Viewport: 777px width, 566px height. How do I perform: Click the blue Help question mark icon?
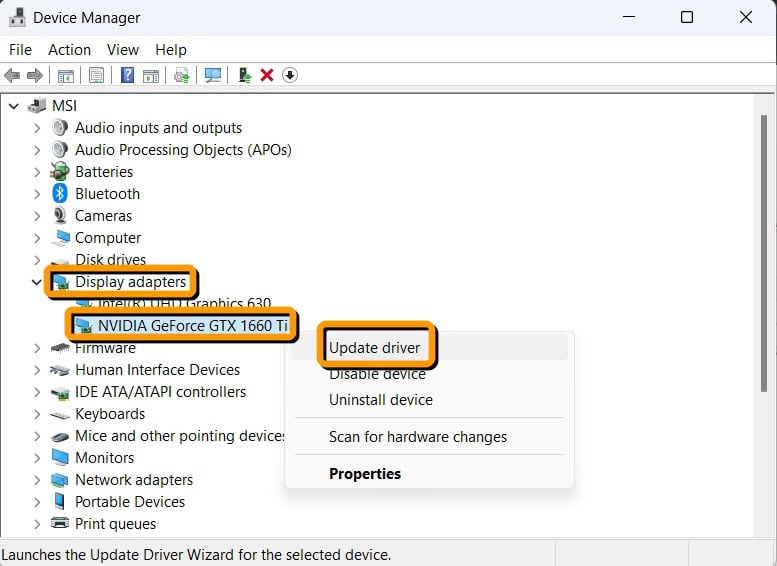pyautogui.click(x=127, y=76)
